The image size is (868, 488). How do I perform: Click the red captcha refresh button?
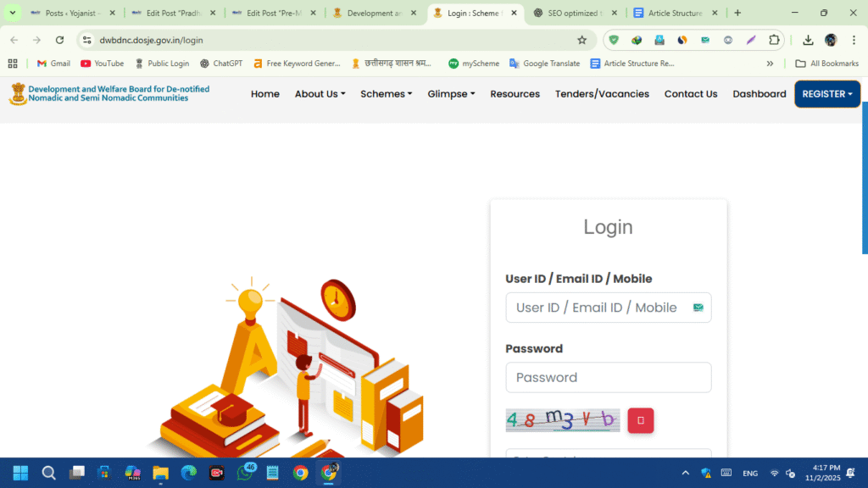coord(640,420)
